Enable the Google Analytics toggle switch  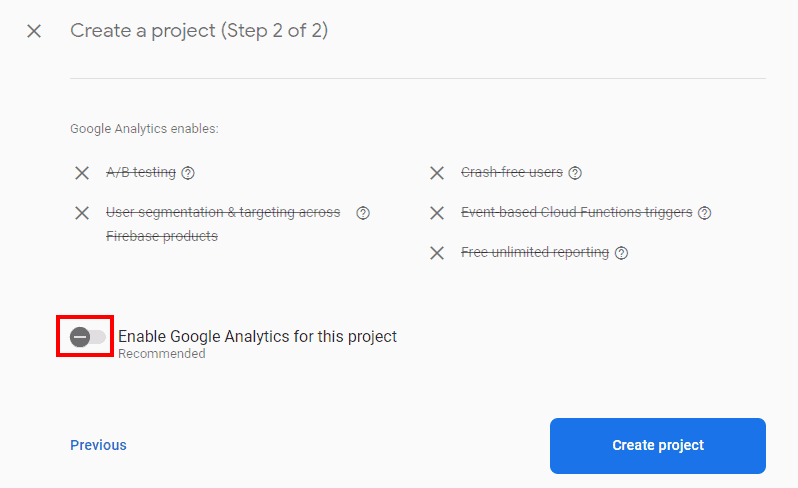(x=88, y=337)
